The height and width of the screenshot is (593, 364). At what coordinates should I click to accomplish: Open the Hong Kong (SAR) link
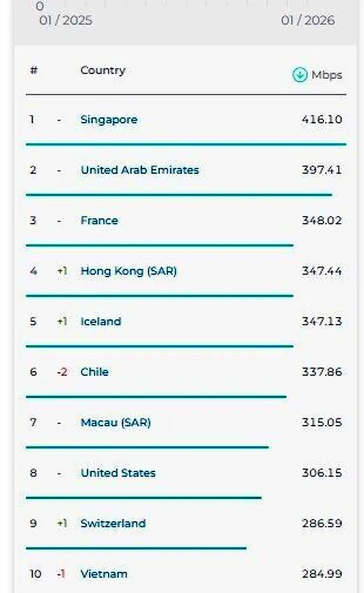tap(129, 271)
